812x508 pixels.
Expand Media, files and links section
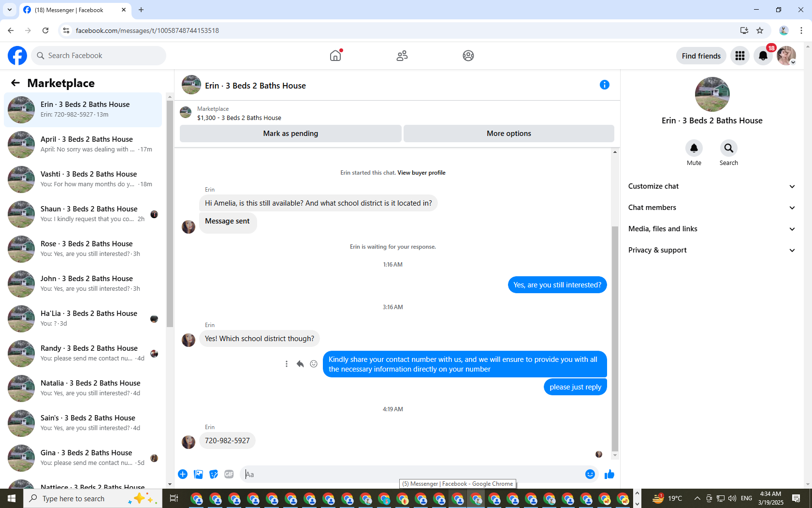711,229
